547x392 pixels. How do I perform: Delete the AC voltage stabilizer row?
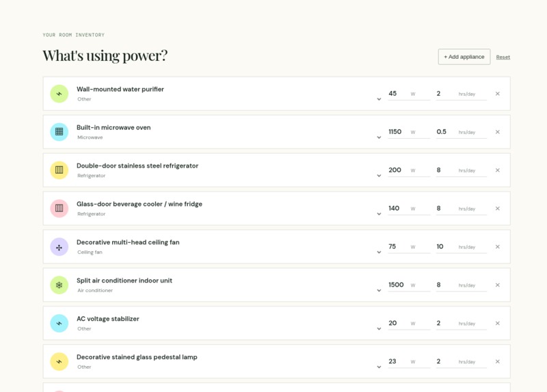pos(498,323)
